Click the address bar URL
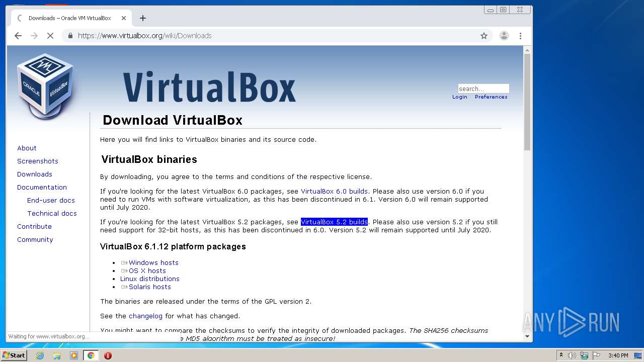 tap(145, 36)
